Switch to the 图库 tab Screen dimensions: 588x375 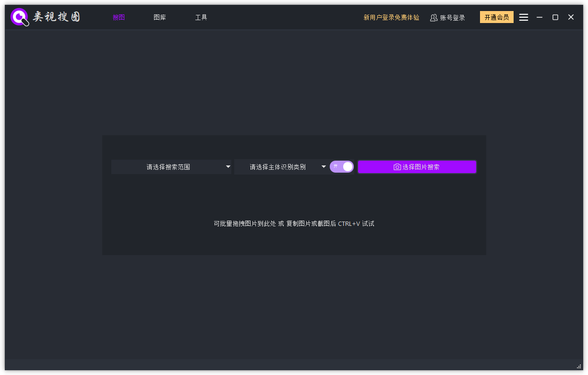(160, 17)
